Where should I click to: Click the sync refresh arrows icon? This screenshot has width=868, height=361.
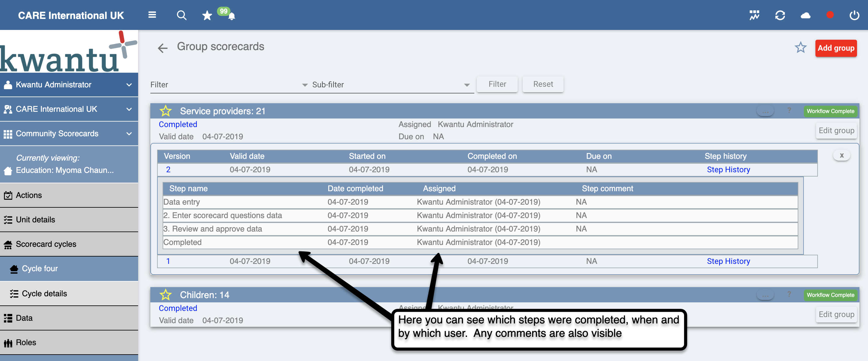[780, 15]
